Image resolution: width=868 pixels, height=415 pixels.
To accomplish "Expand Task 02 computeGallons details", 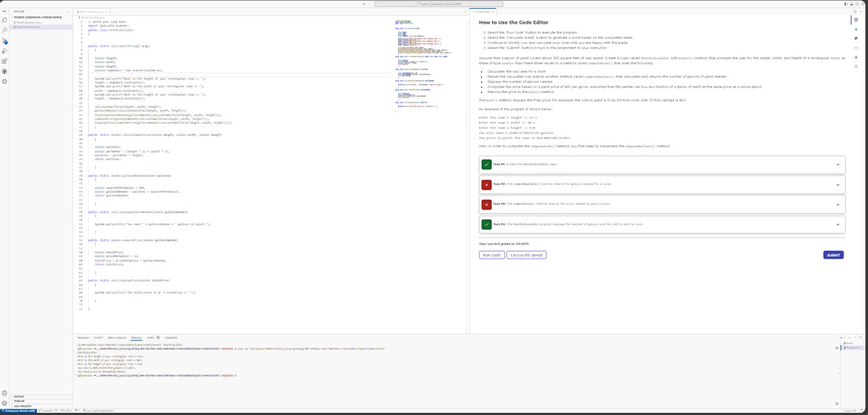I will pos(837,185).
